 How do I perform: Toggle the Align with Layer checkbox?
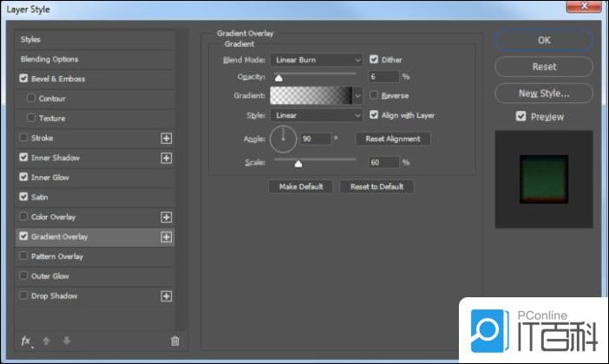(x=374, y=115)
